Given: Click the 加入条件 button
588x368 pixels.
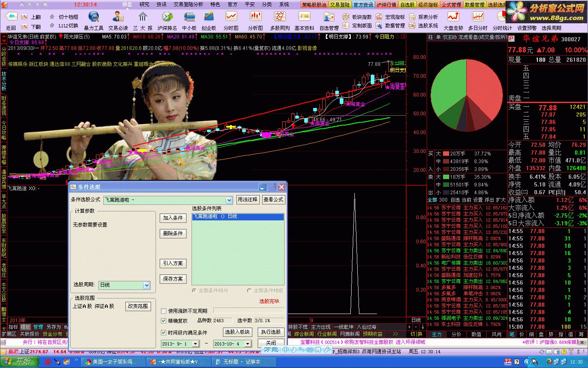Looking at the screenshot, I should (x=173, y=218).
